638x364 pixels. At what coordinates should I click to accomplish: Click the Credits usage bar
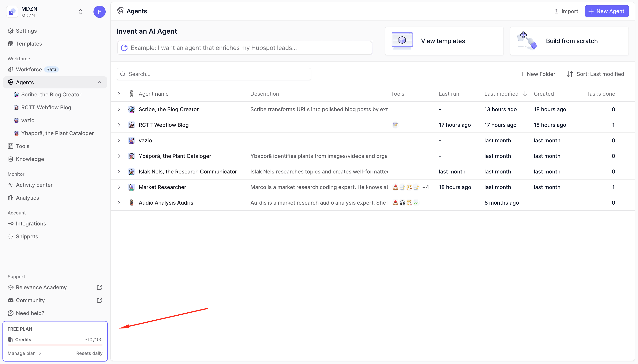[x=55, y=345]
